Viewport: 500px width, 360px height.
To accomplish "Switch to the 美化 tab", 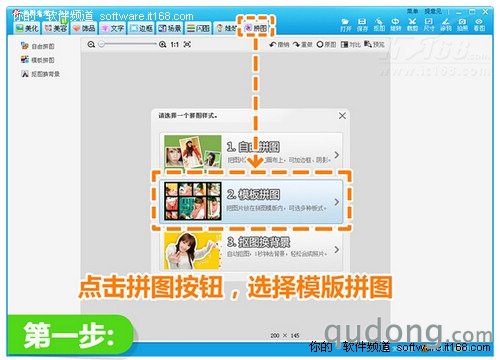I will (27, 28).
